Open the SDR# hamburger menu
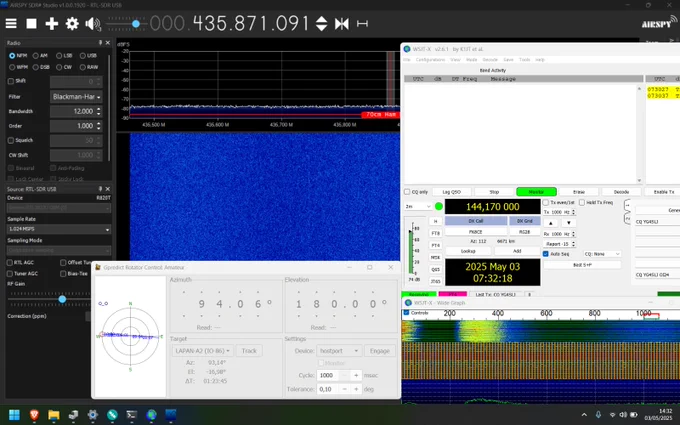This screenshot has width=680, height=425. 11,23
